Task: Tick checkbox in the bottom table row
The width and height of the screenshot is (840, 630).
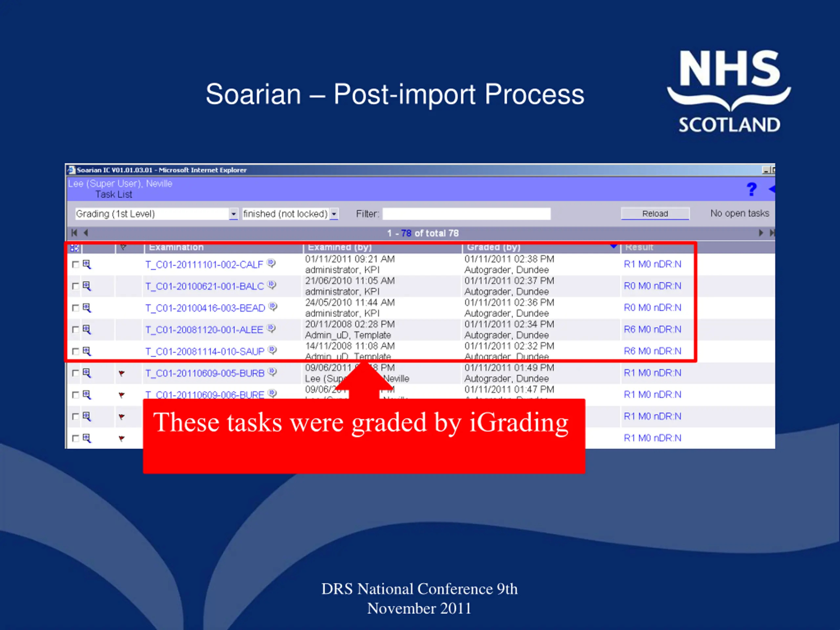Action: [x=75, y=438]
